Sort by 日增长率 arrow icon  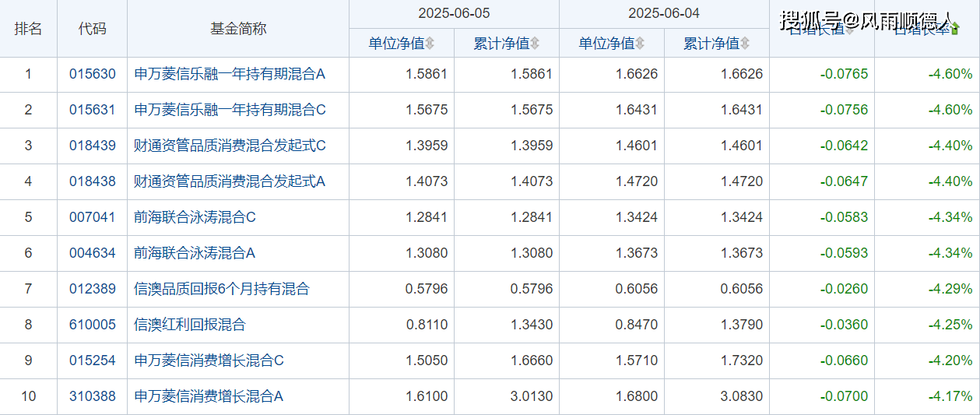(x=955, y=29)
